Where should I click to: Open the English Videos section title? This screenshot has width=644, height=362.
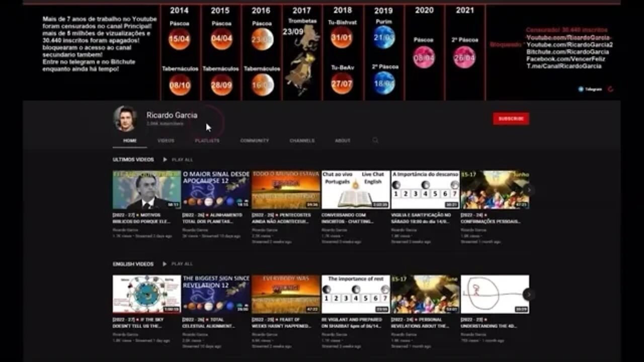click(x=133, y=263)
